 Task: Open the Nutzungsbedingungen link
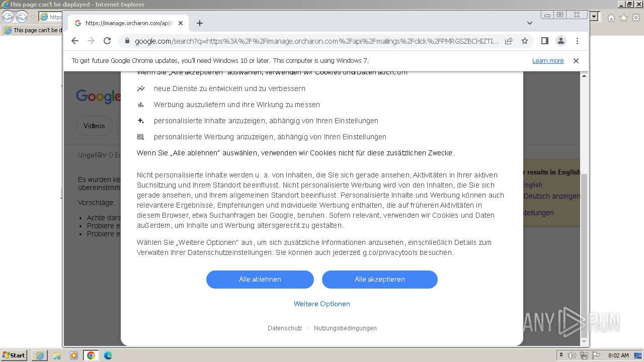pos(345,328)
